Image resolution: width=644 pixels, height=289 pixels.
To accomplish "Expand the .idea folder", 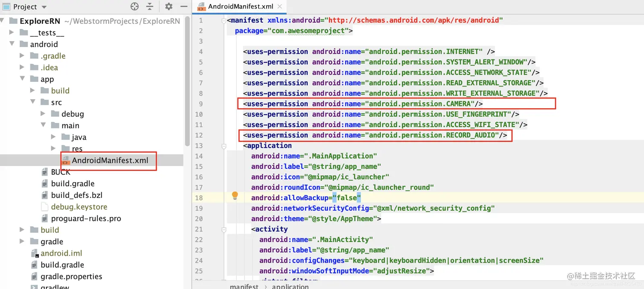I will point(22,67).
